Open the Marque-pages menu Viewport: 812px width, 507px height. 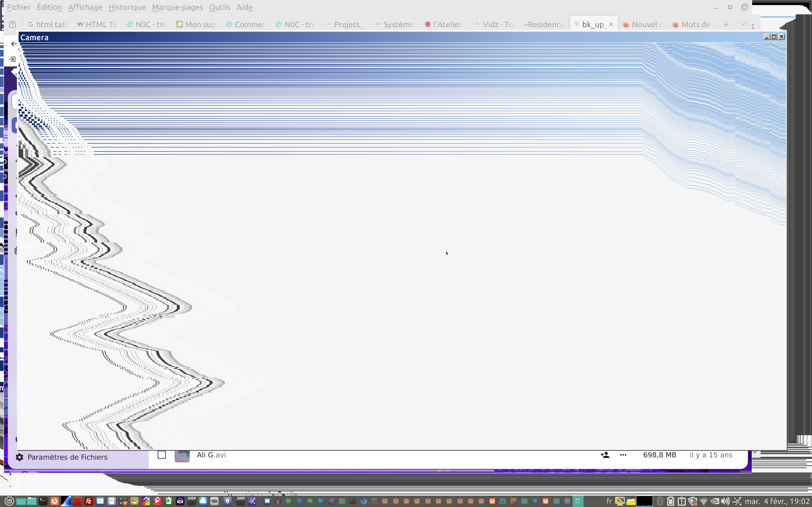click(177, 7)
